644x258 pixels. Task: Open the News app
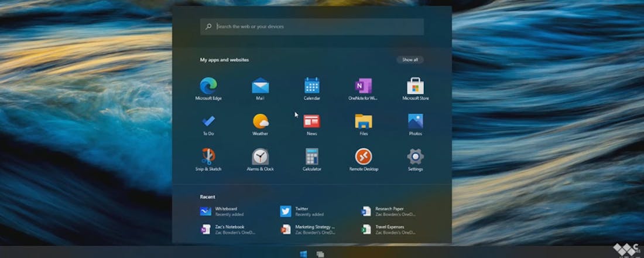311,124
